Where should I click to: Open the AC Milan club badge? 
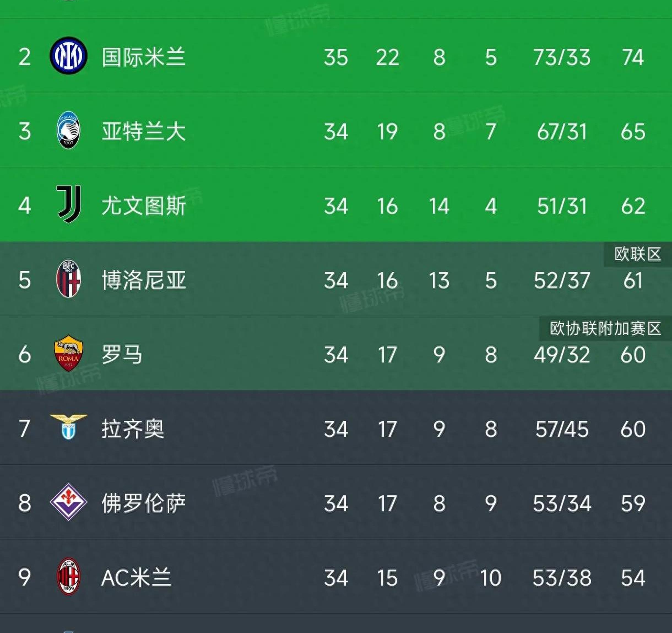tap(68, 576)
